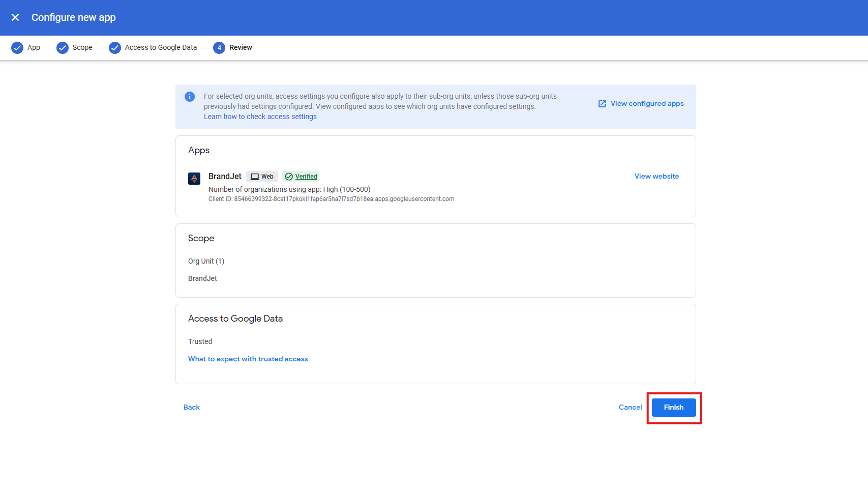868x489 pixels.
Task: Click the Access to Google Data heading
Action: pyautogui.click(x=235, y=319)
